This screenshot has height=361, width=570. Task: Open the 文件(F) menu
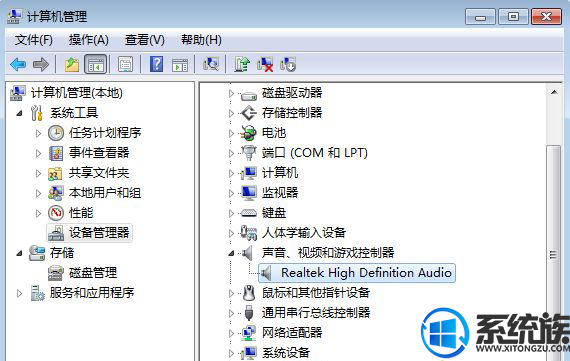33,40
